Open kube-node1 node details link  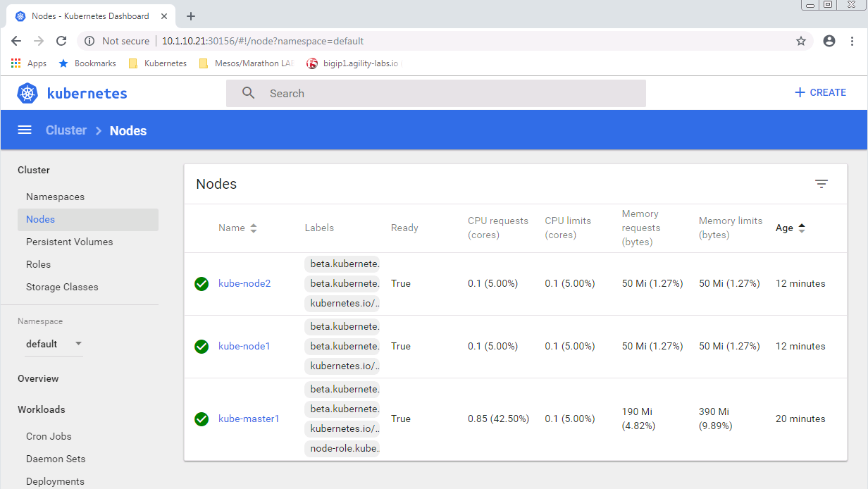point(244,346)
